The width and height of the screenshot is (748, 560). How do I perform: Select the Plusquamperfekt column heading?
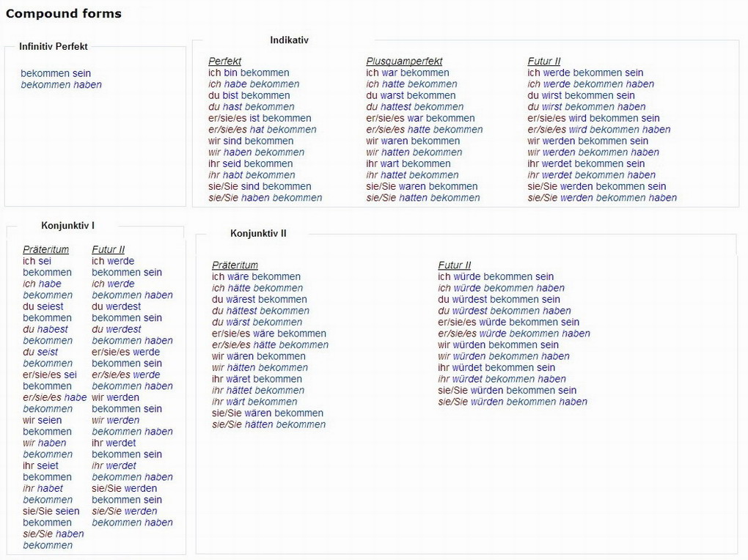pos(404,62)
